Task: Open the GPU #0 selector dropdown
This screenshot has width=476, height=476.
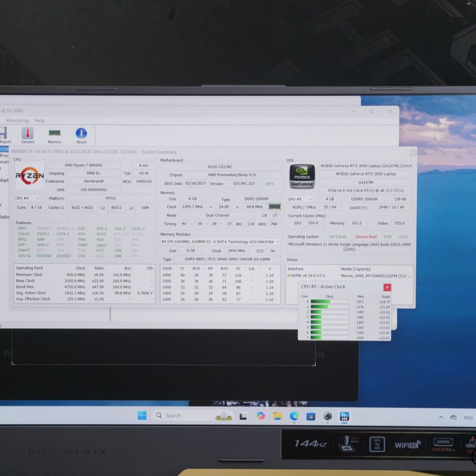Action: pos(300,199)
